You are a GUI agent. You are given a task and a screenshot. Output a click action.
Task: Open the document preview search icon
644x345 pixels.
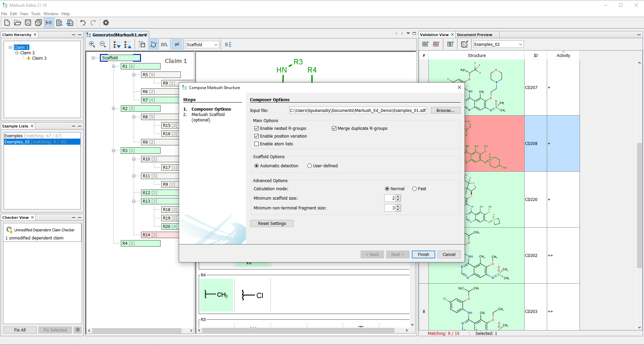[60, 23]
